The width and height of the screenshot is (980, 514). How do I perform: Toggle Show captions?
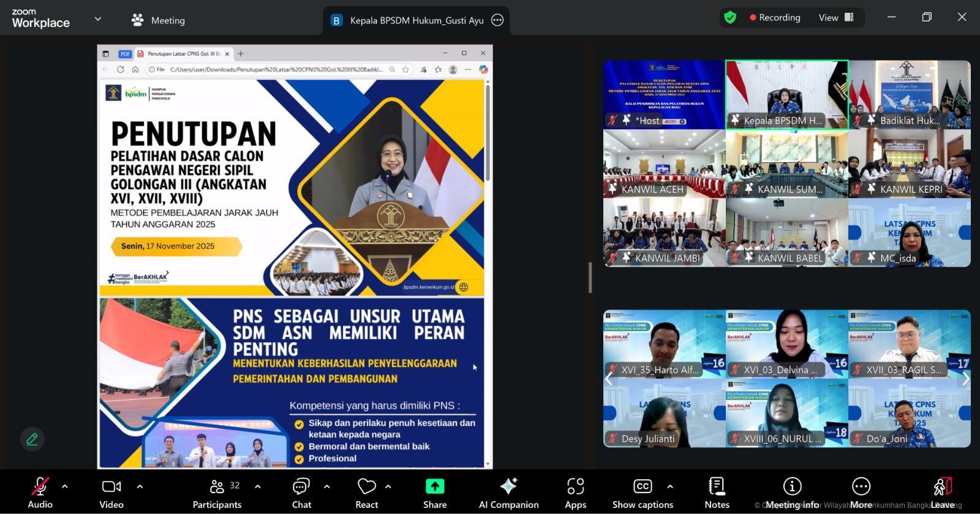coord(643,493)
